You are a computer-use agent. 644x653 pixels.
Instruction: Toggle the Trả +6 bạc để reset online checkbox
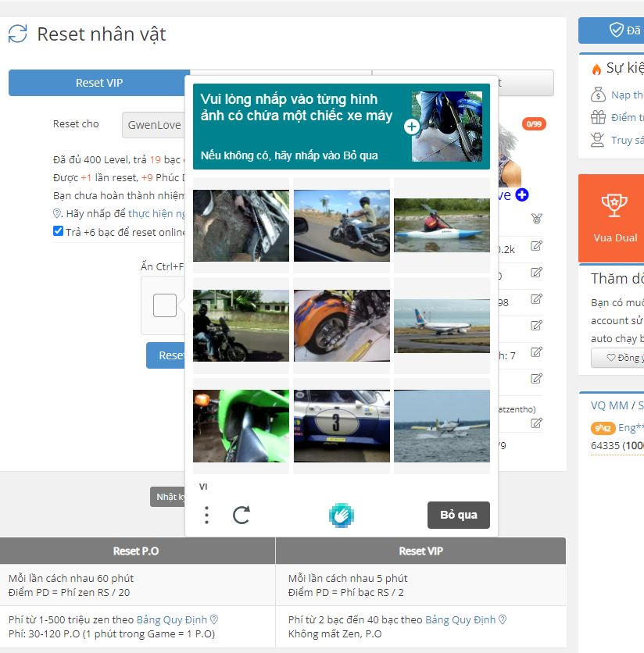point(58,231)
